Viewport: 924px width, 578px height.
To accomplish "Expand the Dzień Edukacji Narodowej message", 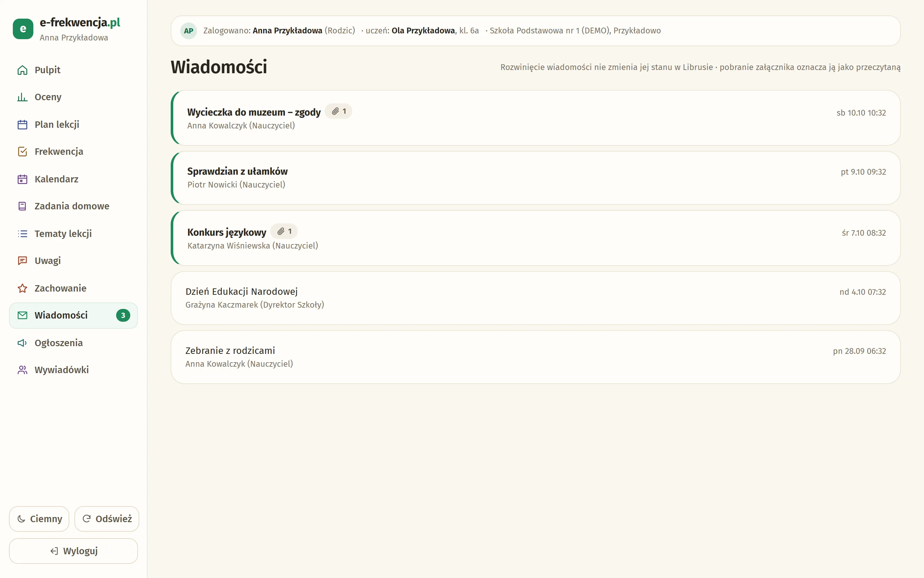I will pyautogui.click(x=536, y=298).
